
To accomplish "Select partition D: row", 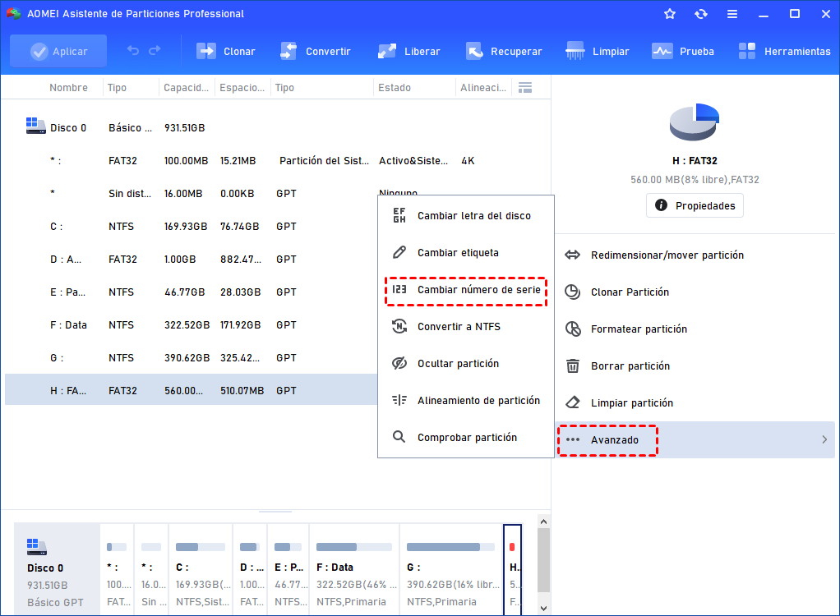I will [x=192, y=260].
